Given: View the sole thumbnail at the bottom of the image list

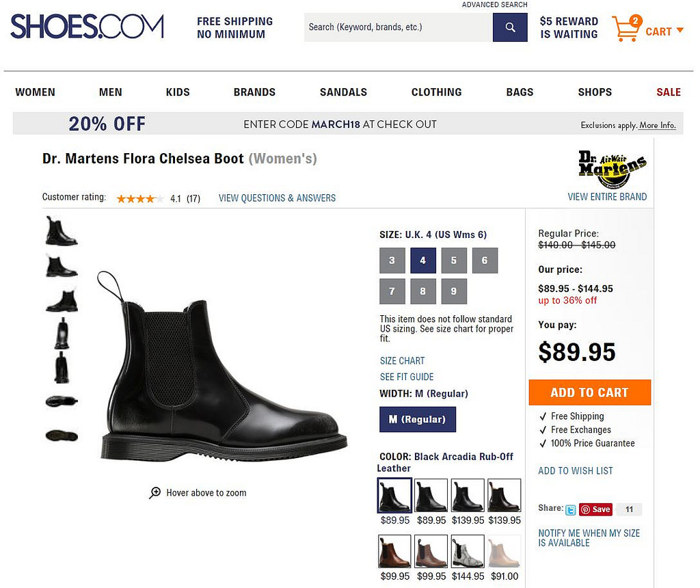Looking at the screenshot, I should point(62,435).
